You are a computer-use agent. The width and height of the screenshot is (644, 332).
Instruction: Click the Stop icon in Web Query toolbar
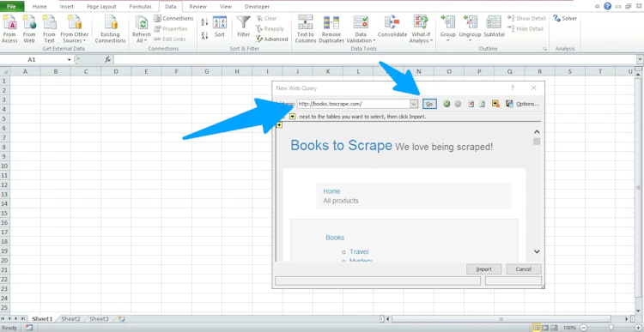(471, 105)
